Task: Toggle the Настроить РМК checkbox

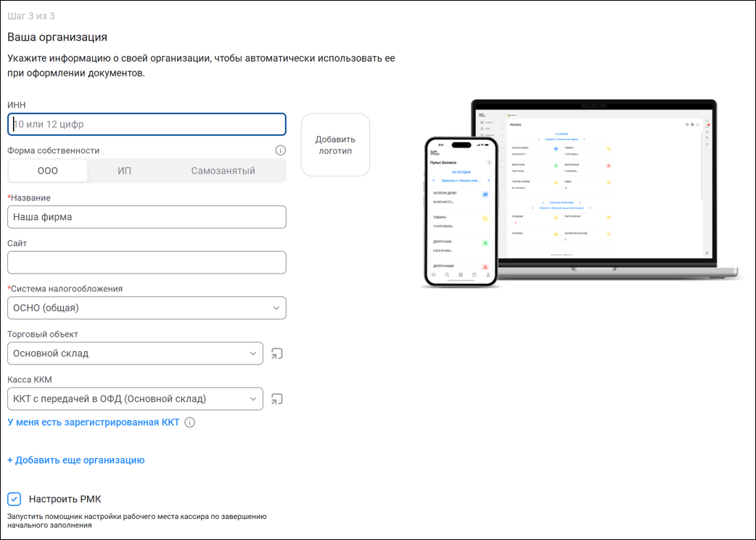Action: (x=15, y=499)
